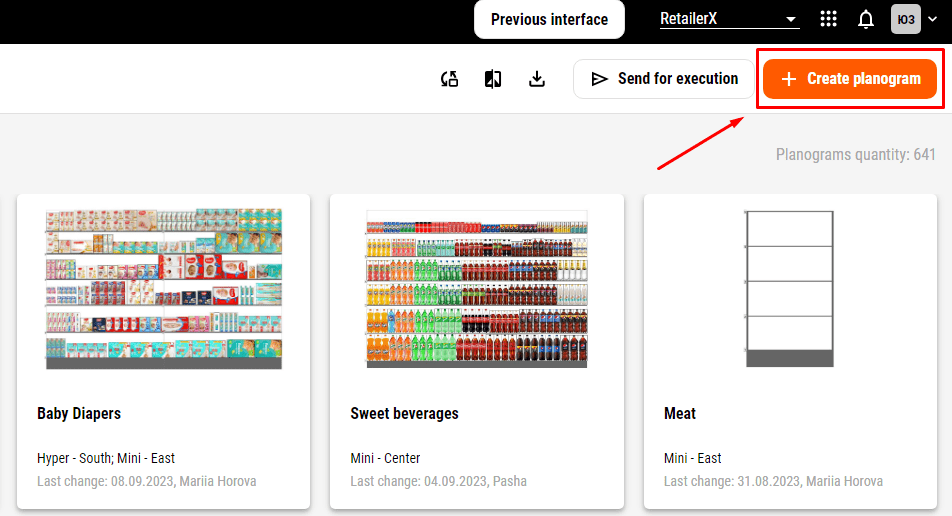Expand the user profile chevron
This screenshot has width=952, height=516.
(933, 19)
